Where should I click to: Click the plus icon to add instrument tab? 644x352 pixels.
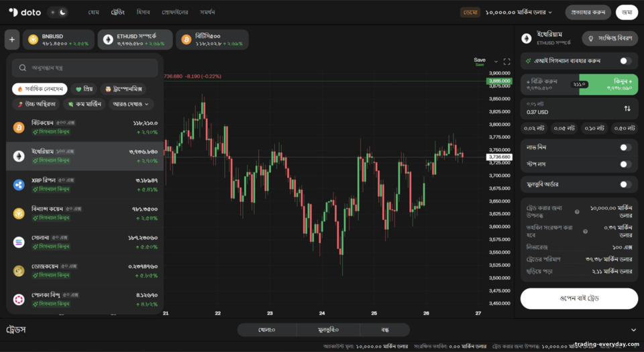tap(12, 40)
